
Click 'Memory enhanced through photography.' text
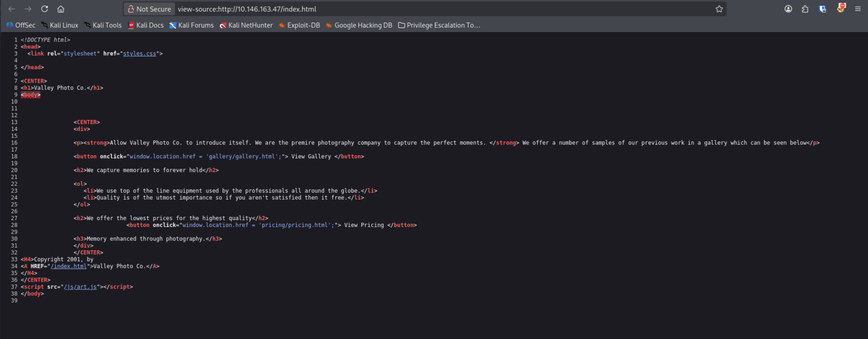[146, 239]
